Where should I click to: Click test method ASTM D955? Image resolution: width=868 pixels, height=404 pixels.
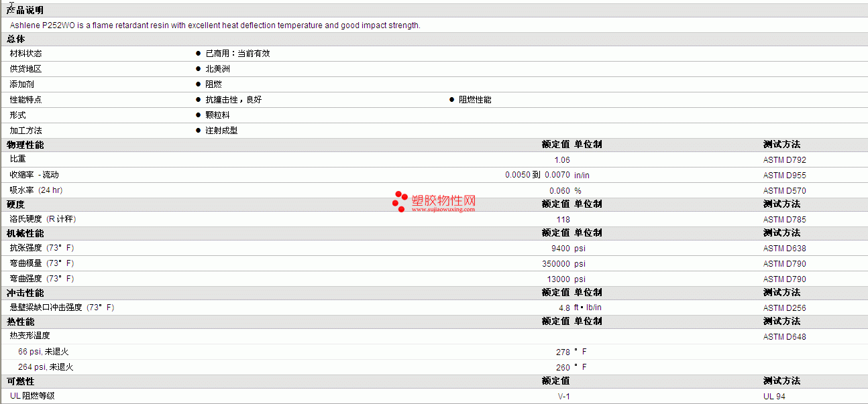pyautogui.click(x=785, y=176)
